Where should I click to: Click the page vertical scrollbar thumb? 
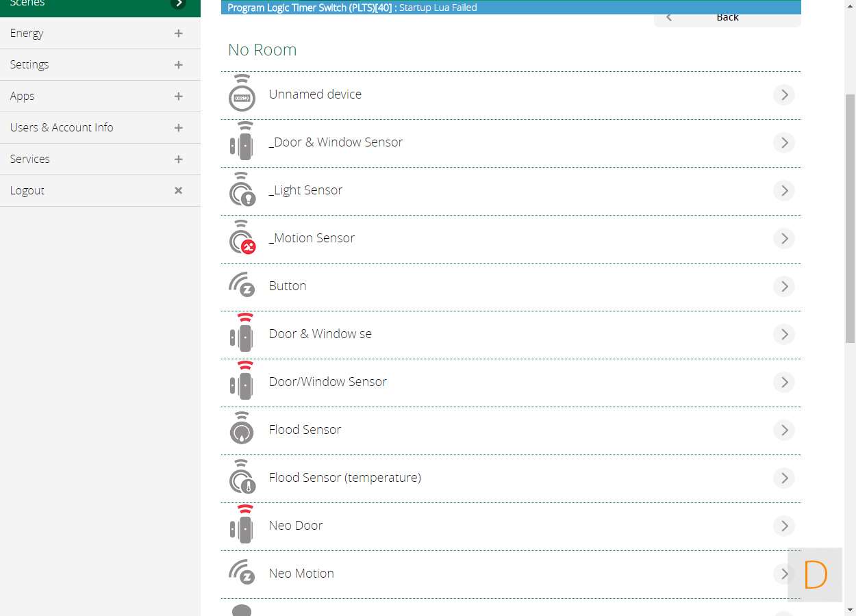click(x=850, y=219)
